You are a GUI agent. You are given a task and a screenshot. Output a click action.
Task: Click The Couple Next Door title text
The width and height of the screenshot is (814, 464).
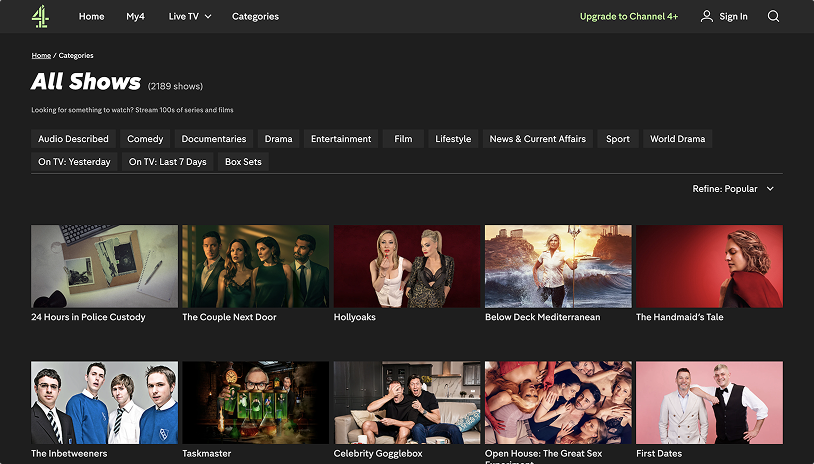pyautogui.click(x=229, y=317)
